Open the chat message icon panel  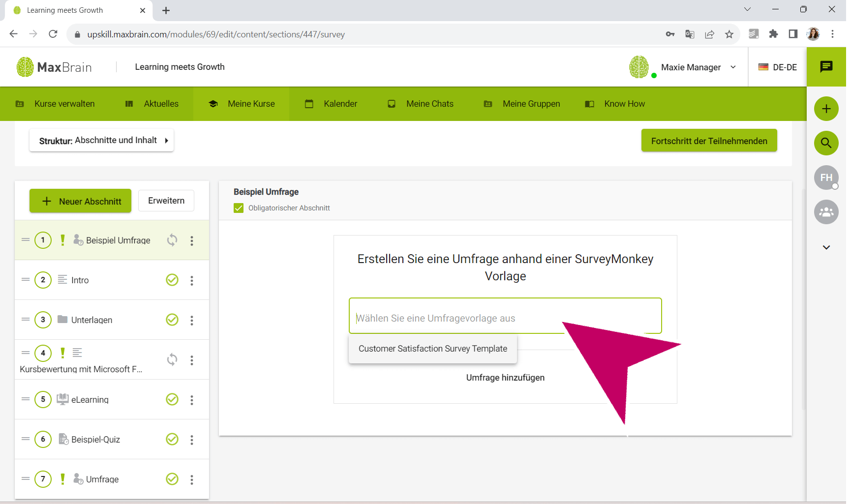tap(826, 67)
